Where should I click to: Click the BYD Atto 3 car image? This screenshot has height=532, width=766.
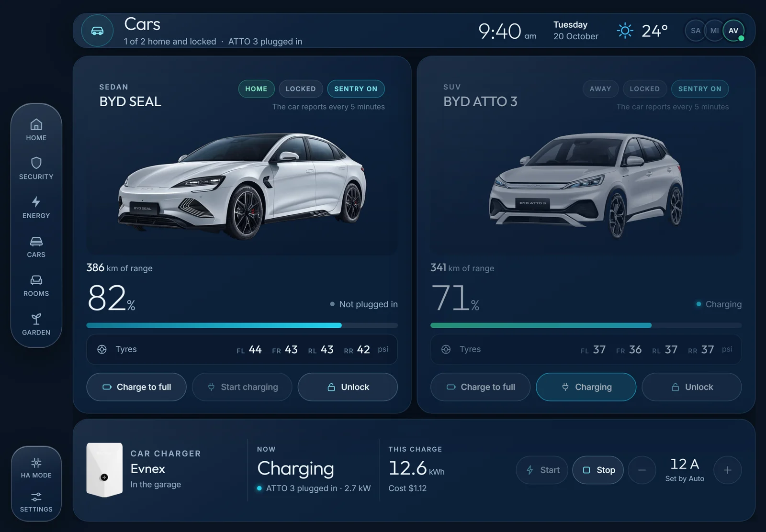point(586,186)
